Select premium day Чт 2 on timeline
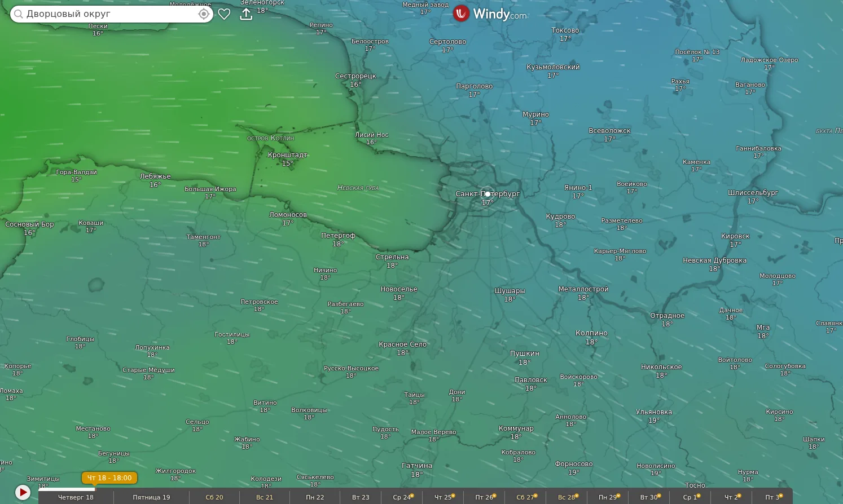 tap(732, 497)
